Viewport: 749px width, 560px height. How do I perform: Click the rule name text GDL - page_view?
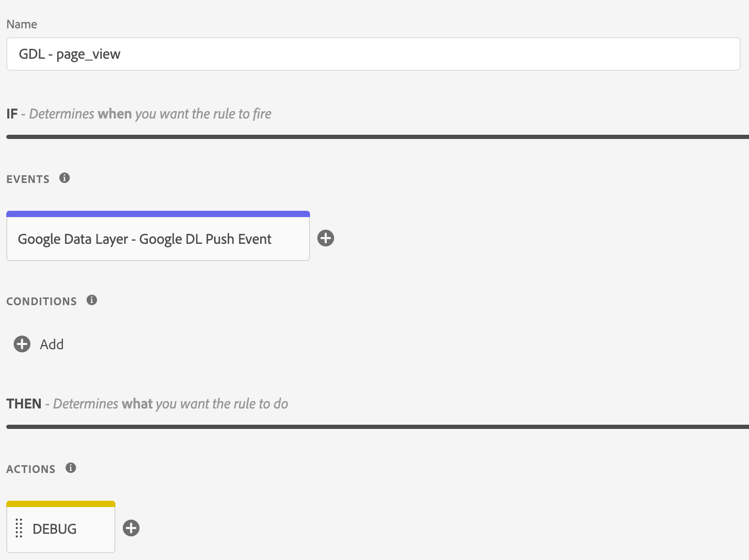coord(69,54)
